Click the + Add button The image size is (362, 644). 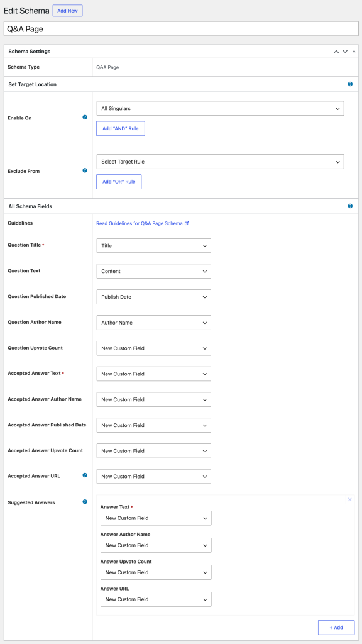[336, 628]
